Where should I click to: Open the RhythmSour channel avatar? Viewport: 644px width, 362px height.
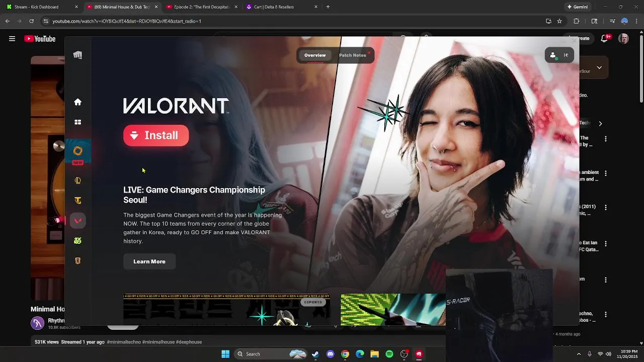(38, 323)
